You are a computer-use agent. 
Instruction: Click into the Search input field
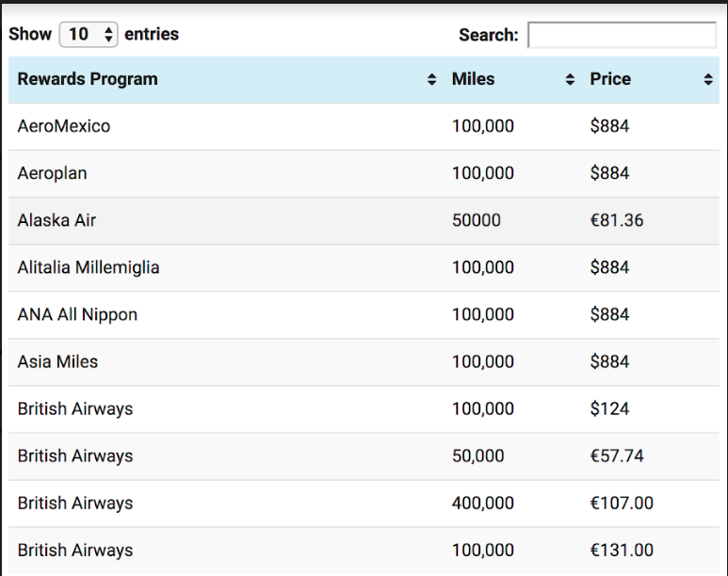click(623, 35)
